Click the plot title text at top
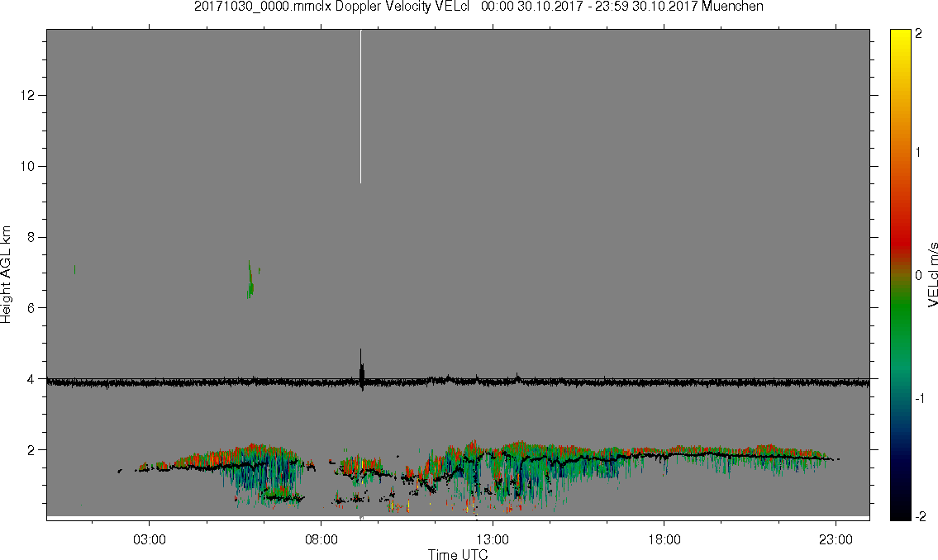Image resolution: width=938 pixels, height=560 pixels. pyautogui.click(x=479, y=7)
